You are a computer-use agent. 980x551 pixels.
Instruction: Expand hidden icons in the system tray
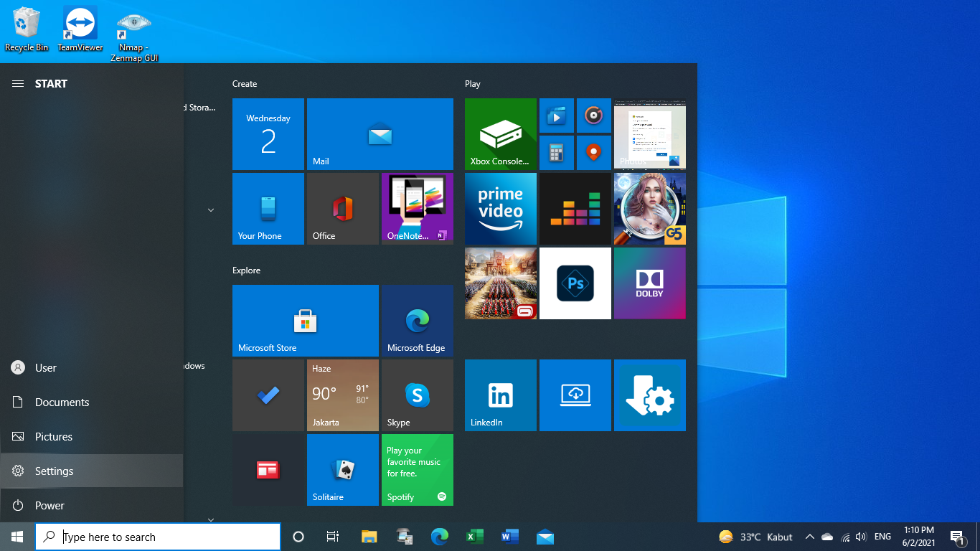coord(809,536)
